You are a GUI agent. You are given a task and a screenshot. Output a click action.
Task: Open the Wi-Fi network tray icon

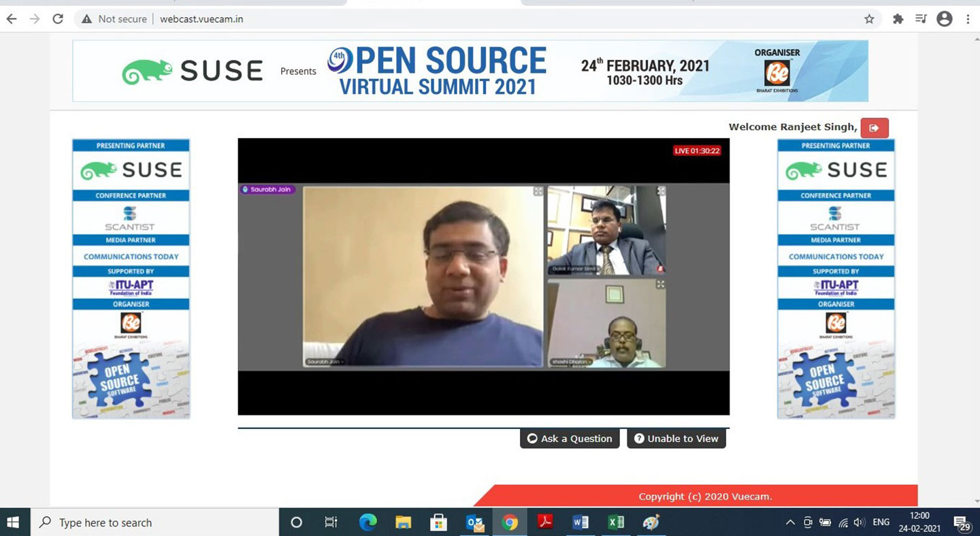[x=843, y=522]
